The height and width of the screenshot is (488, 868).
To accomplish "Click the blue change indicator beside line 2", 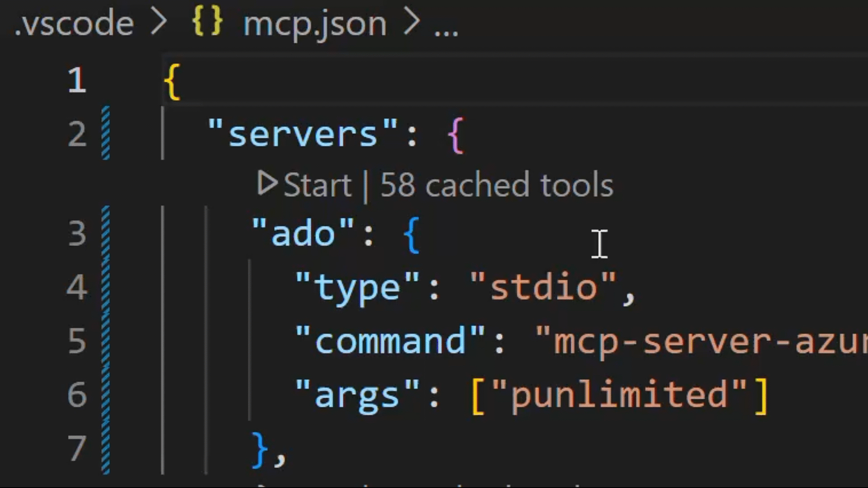I will [105, 133].
